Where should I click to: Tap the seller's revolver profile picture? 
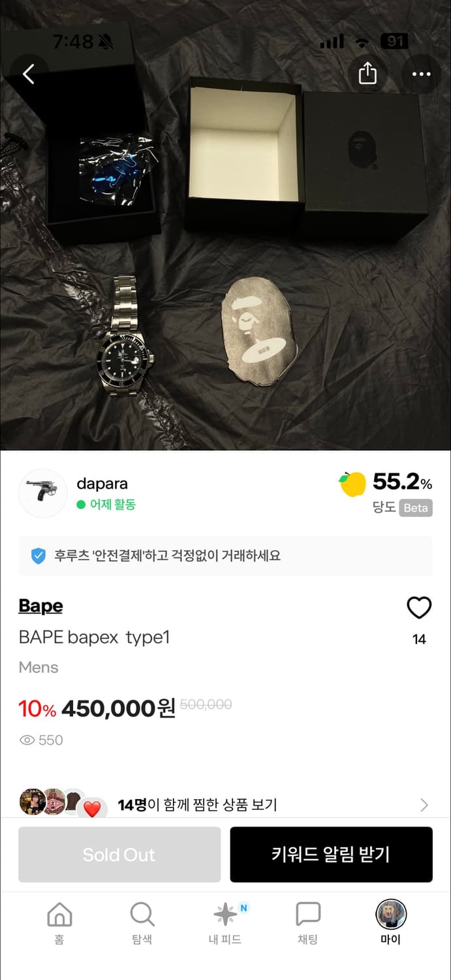point(43,494)
